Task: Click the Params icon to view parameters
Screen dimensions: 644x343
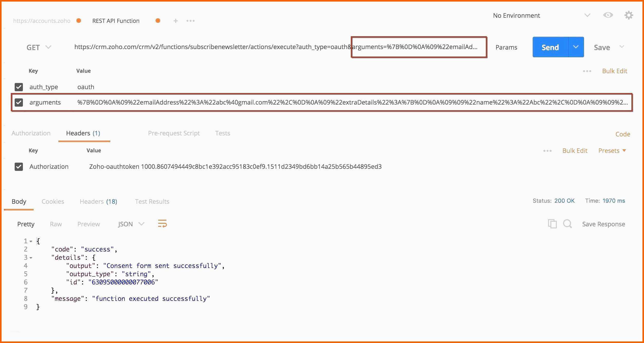Action: coord(507,47)
